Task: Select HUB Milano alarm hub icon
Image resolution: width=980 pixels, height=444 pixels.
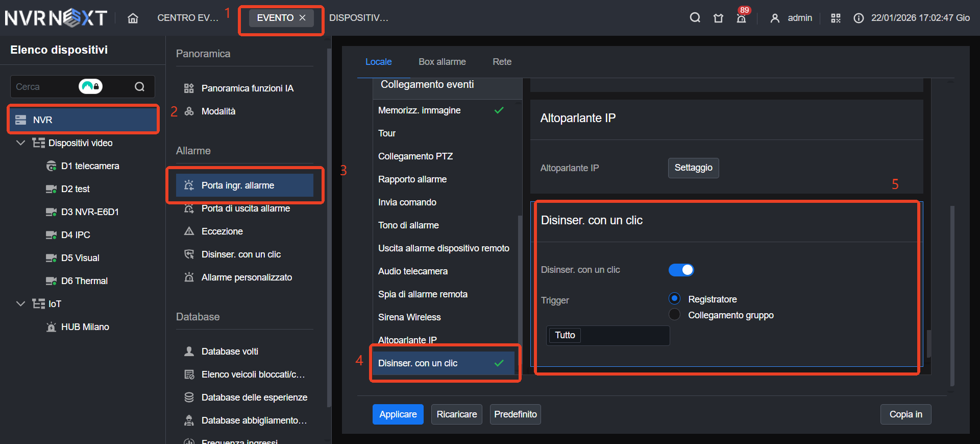Action: (51, 327)
